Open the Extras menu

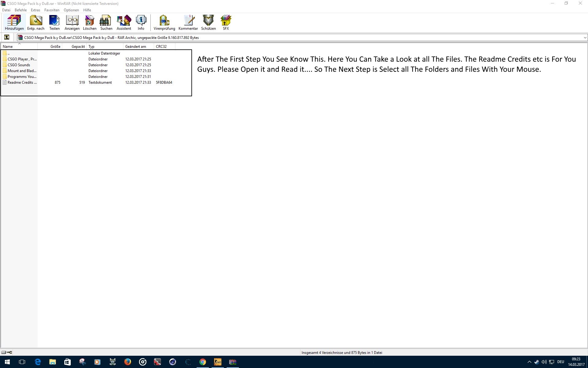pyautogui.click(x=36, y=10)
